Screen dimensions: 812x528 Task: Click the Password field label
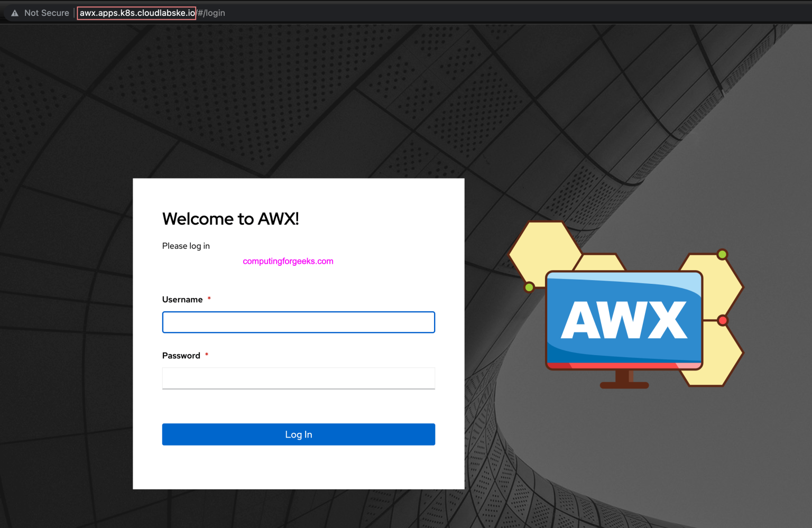coord(181,355)
